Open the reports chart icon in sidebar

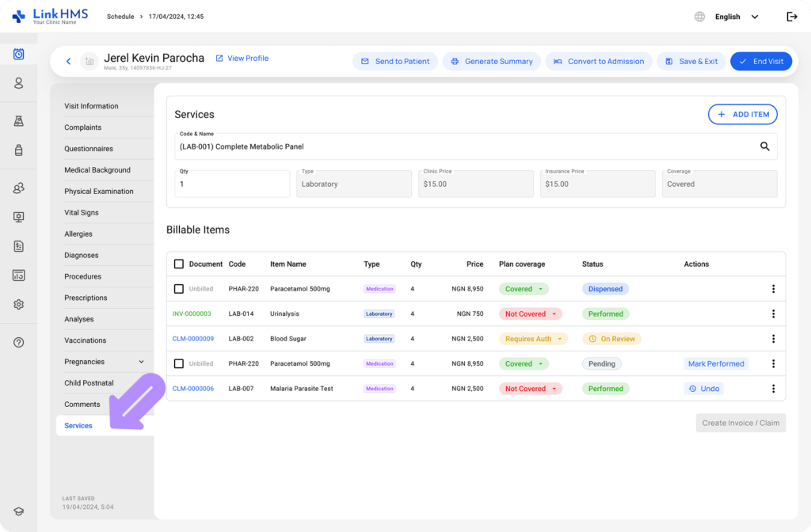[19, 275]
